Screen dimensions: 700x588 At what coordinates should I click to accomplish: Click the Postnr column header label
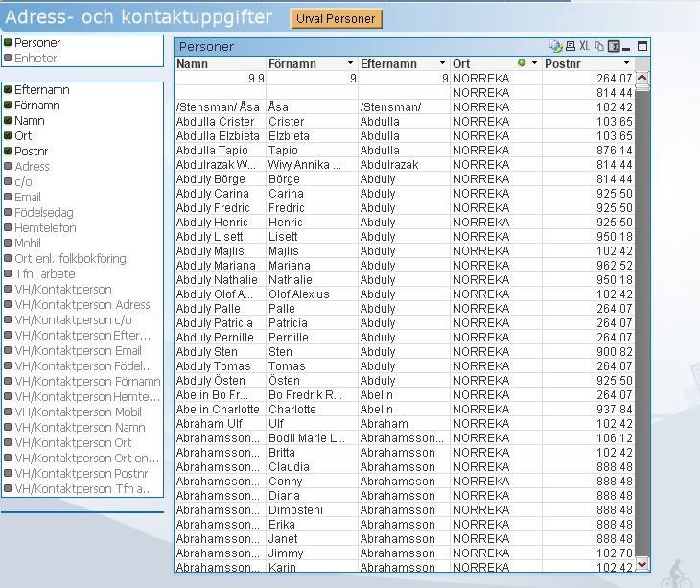click(563, 64)
